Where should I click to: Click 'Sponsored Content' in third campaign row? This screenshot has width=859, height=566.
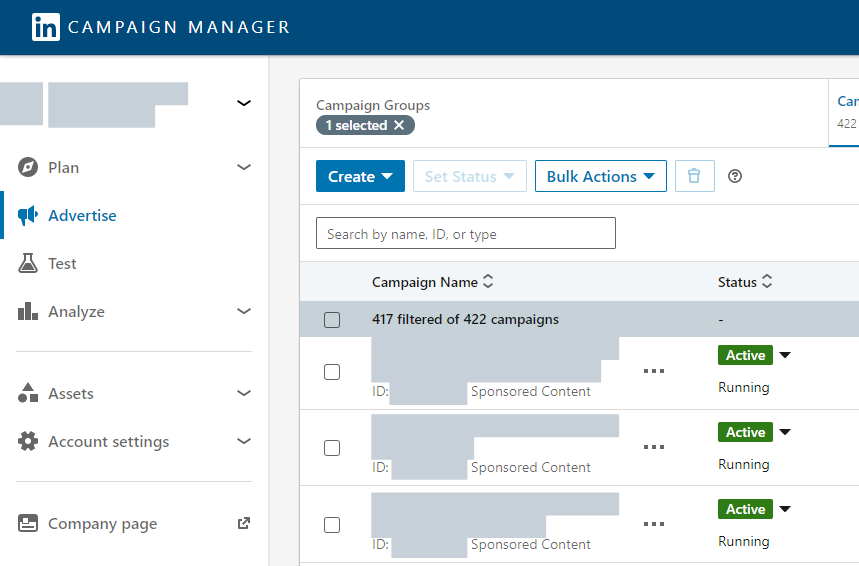coord(531,544)
